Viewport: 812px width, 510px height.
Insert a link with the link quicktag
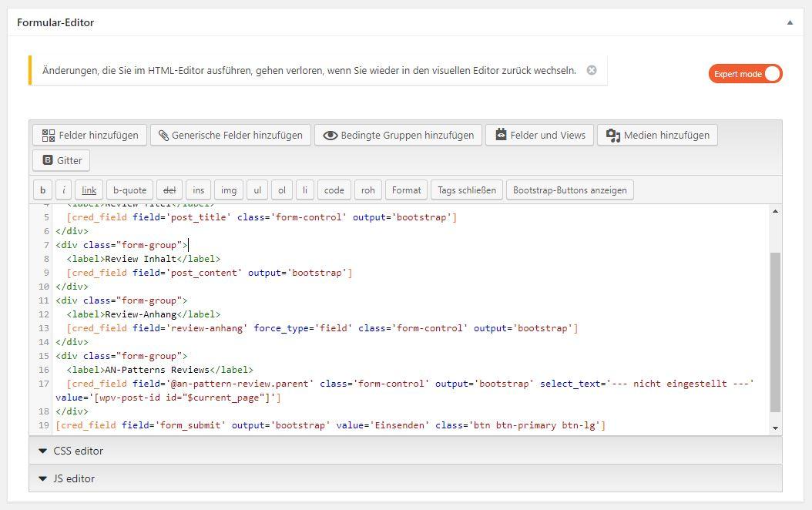(x=89, y=190)
